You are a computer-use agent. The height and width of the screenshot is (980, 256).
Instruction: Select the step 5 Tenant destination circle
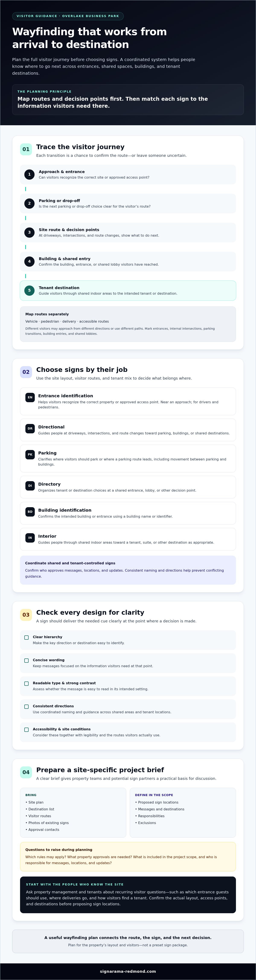[29, 290]
